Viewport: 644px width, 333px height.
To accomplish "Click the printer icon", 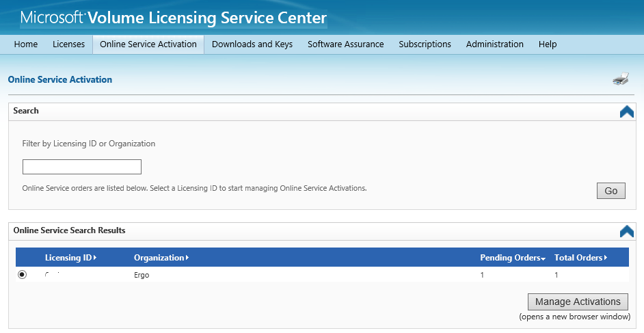I will [621, 78].
